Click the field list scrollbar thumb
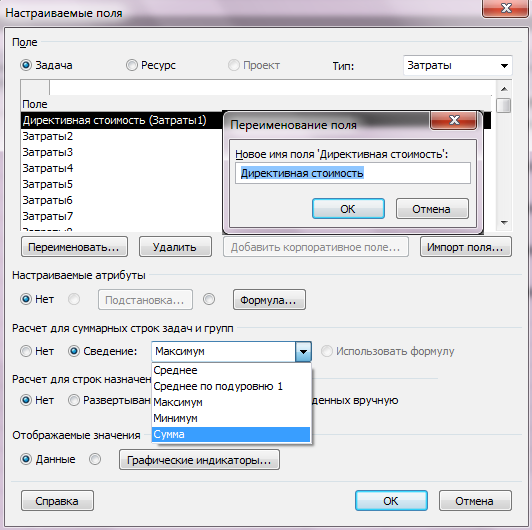 coord(504,105)
